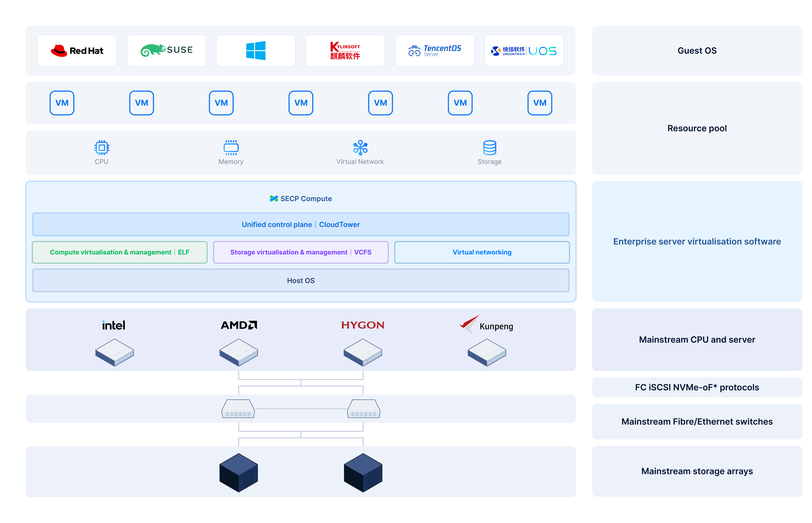Click Enterprise server virtualisation software text
Screen dimensions: 812x523
(697, 241)
